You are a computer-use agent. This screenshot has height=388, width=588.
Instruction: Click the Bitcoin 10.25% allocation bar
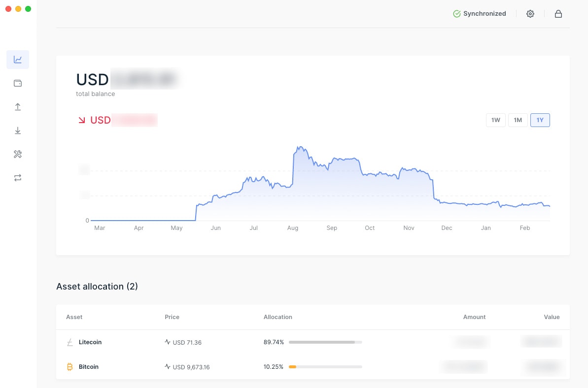[x=325, y=367]
